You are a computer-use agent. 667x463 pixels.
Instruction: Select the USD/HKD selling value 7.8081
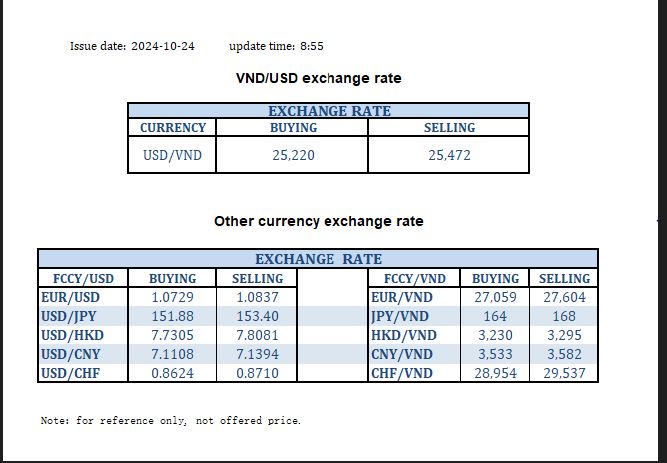(257, 335)
